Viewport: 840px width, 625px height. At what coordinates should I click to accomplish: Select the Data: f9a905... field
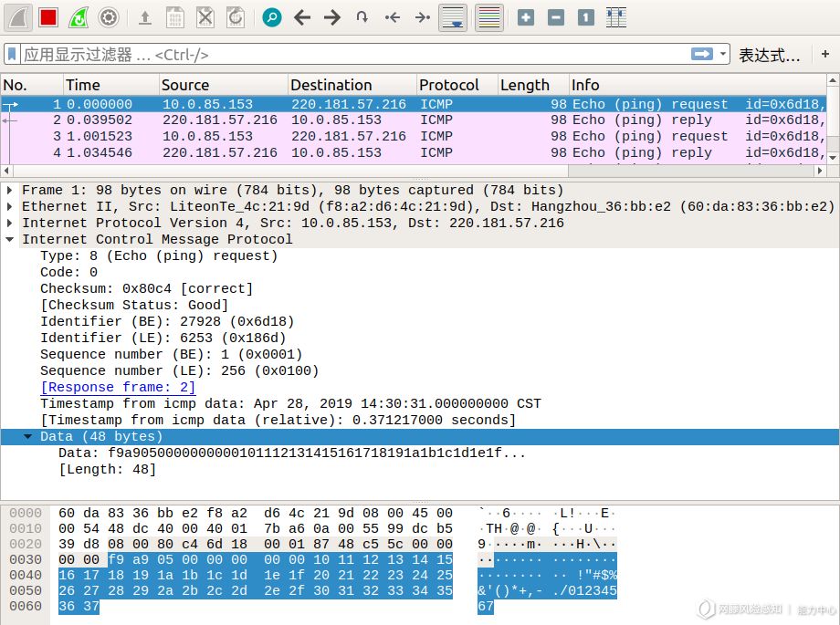[292, 453]
